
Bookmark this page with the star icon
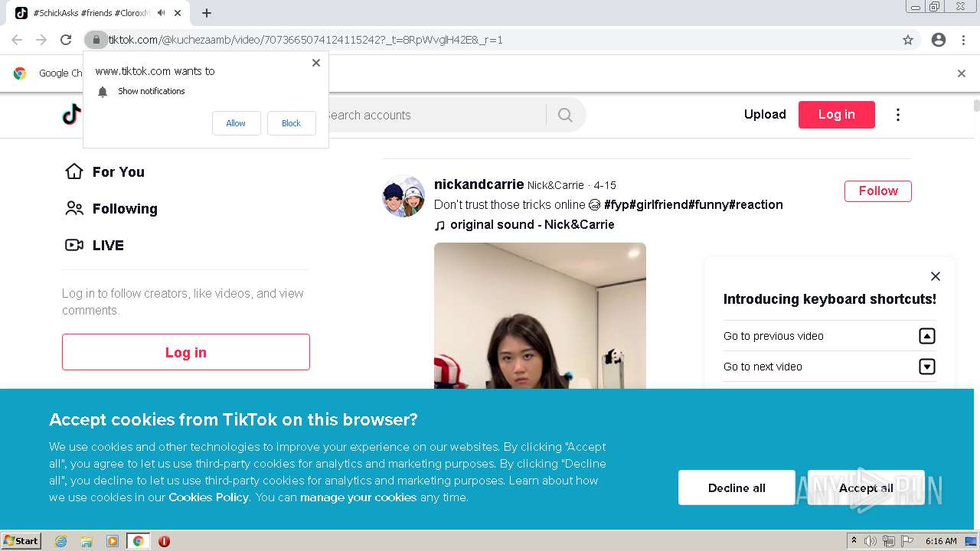(x=908, y=40)
